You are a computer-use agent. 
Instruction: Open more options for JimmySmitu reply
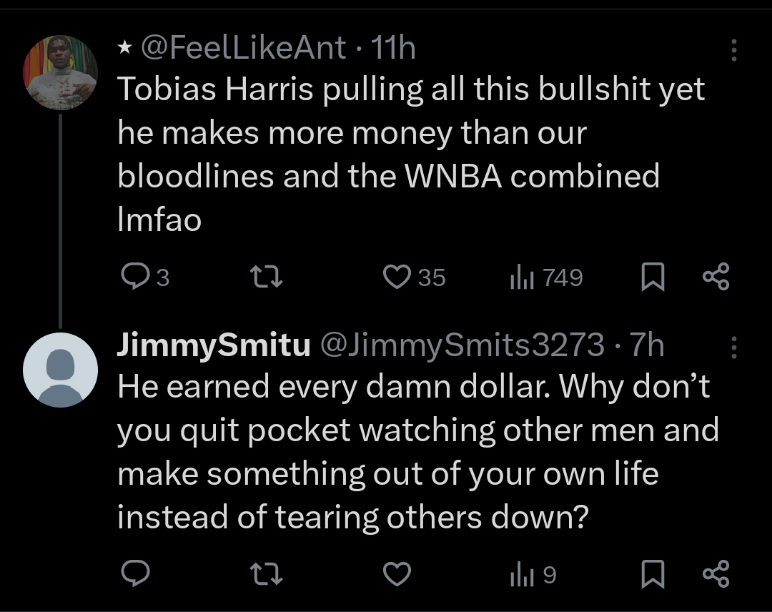tap(734, 346)
